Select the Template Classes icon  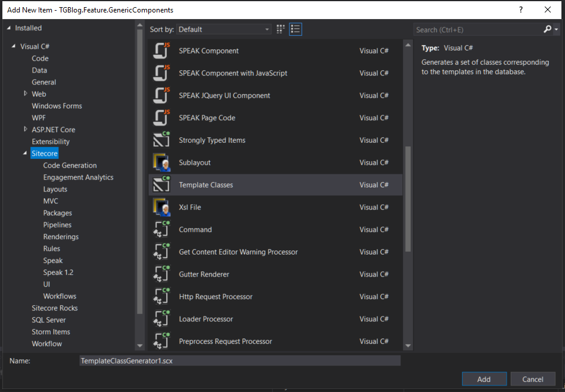click(161, 184)
